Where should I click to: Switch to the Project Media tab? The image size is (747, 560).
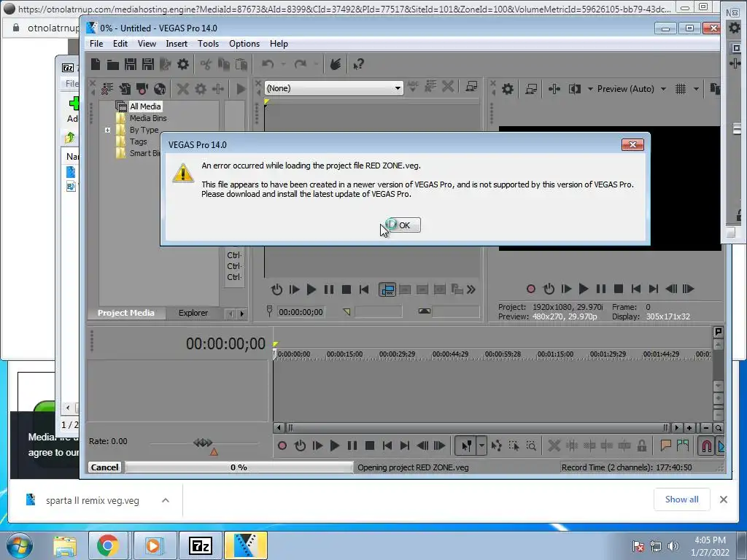pos(125,313)
